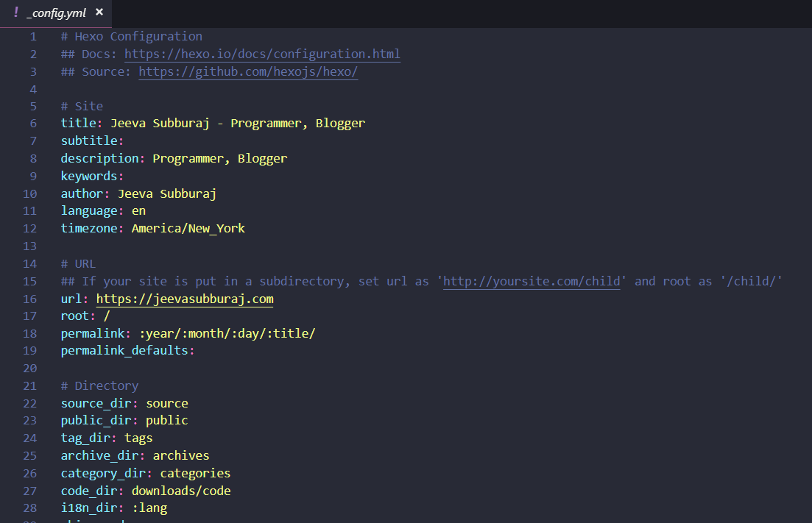Click the YAML file type icon on tab
The height and width of the screenshot is (523, 812).
click(16, 13)
